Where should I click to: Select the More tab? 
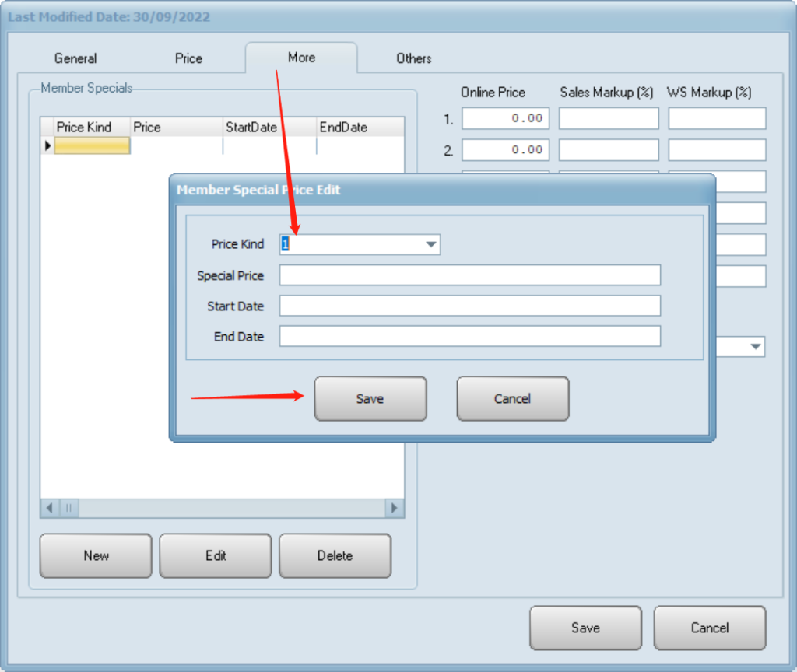301,58
